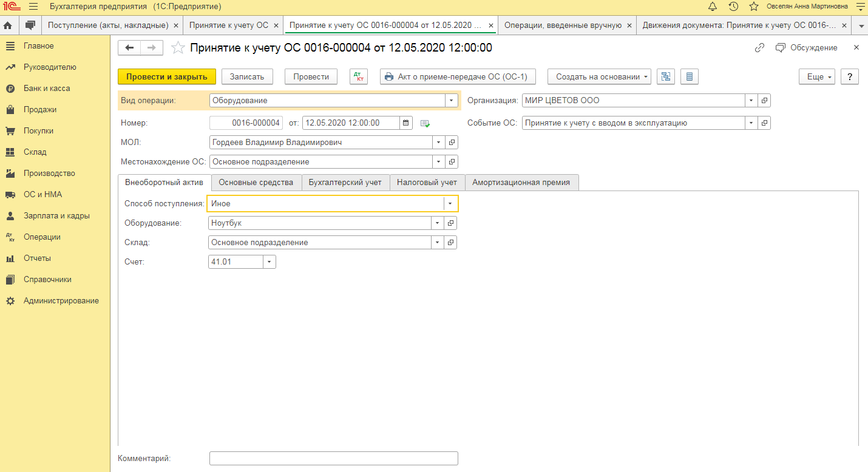
Task: Click the document structure icon in toolbar
Action: point(666,76)
